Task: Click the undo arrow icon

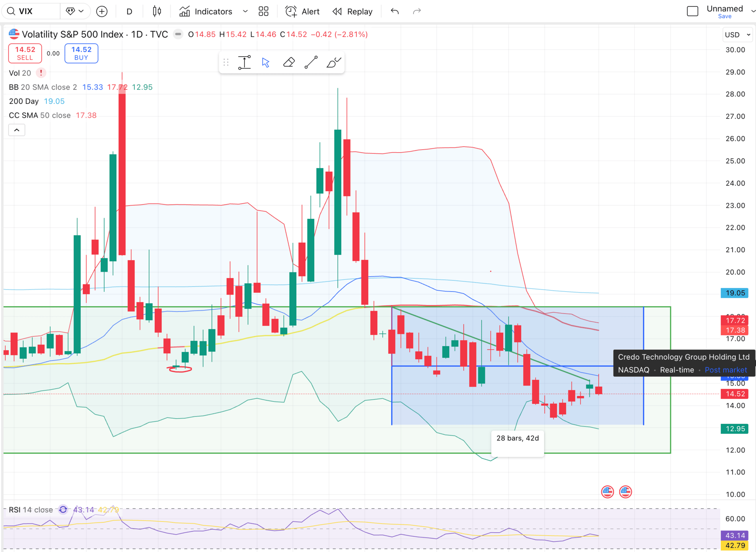Action: click(395, 11)
